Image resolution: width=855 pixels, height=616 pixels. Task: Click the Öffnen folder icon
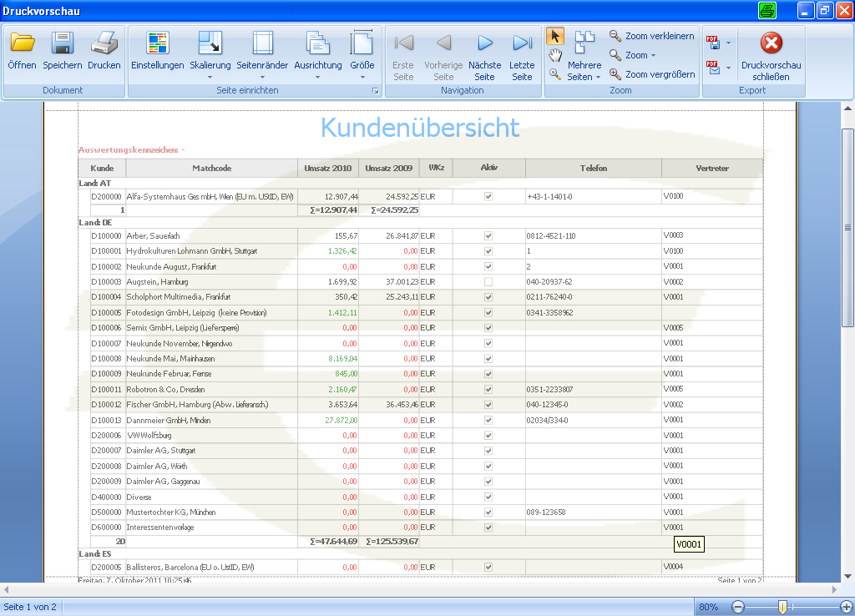click(x=23, y=43)
